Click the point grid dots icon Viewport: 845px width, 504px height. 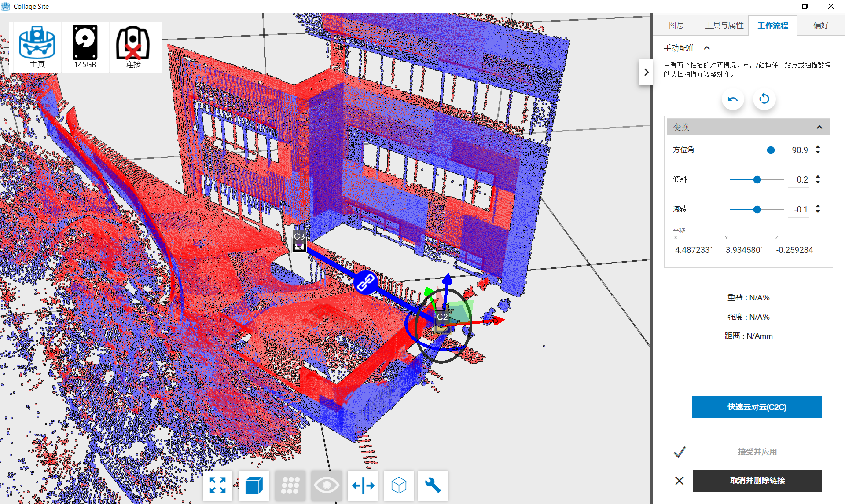pos(290,486)
